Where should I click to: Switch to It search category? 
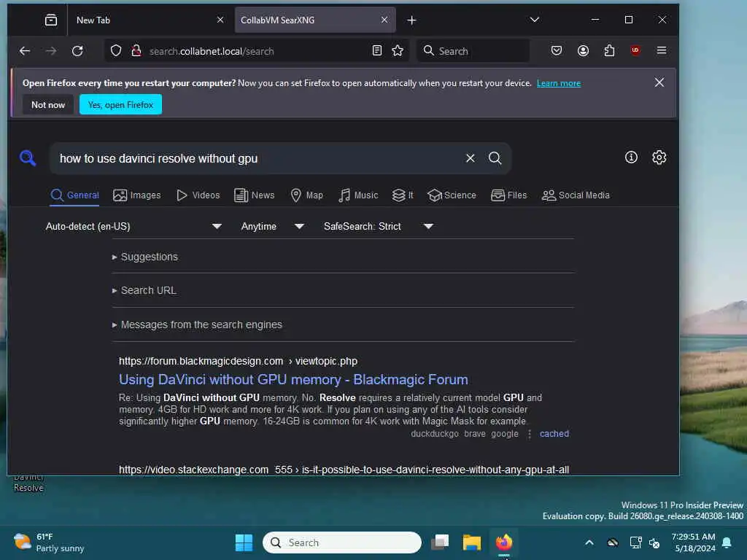(x=403, y=195)
